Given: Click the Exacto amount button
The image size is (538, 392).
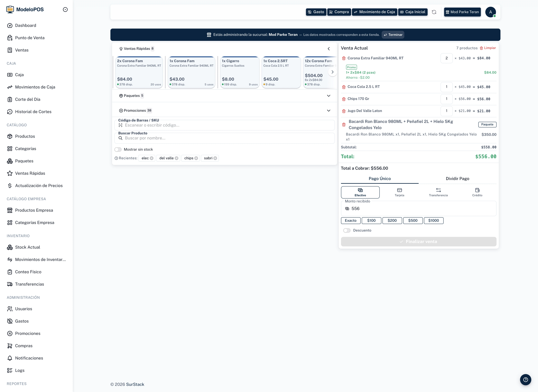Looking at the screenshot, I should click(350, 221).
